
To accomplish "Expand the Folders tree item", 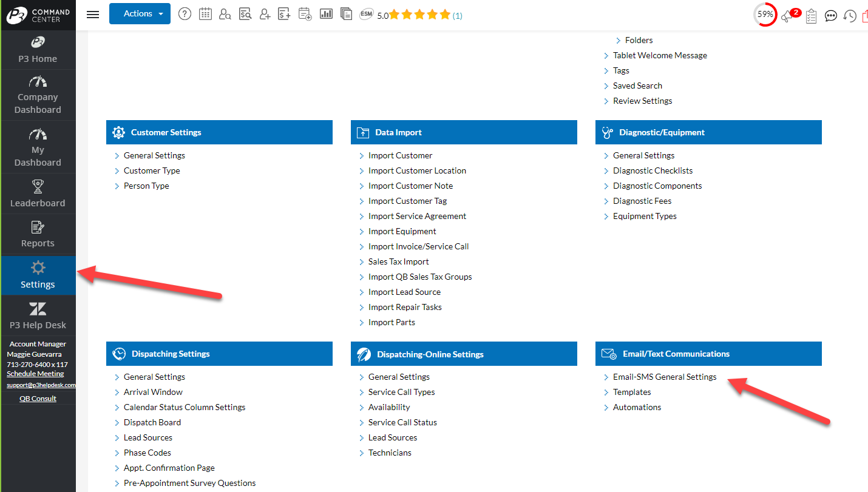I will pos(639,40).
